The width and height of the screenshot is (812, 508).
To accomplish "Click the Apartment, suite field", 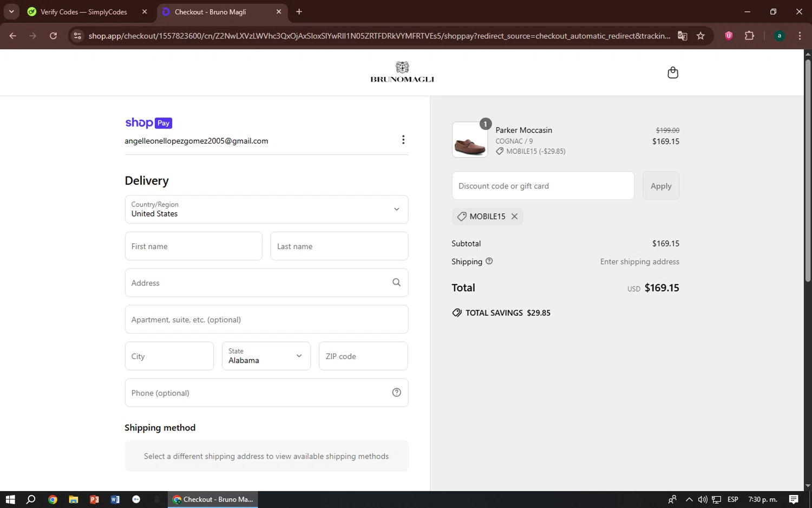I will pos(266,319).
